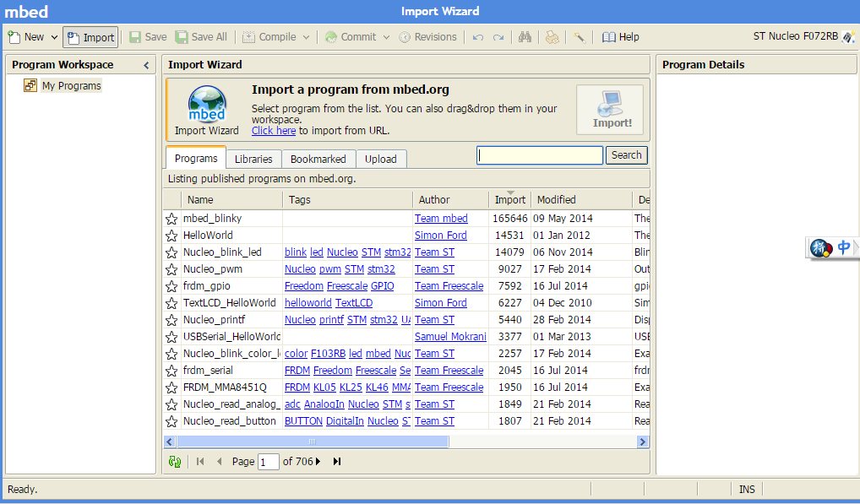This screenshot has height=504, width=860.
Task: Open Find with the binoculars icon
Action: (x=525, y=36)
